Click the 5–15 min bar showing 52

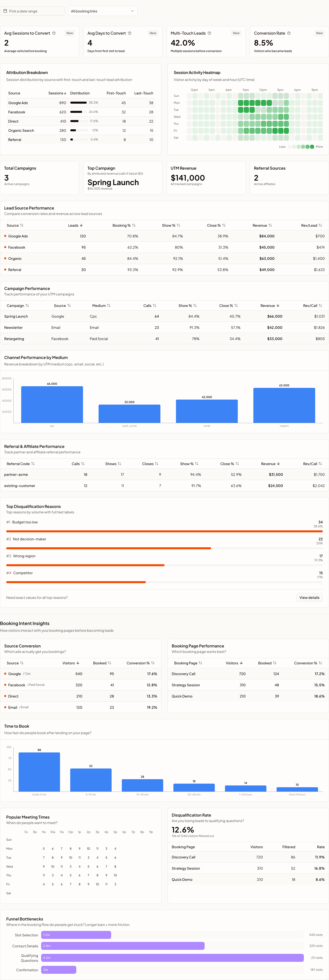[91, 780]
